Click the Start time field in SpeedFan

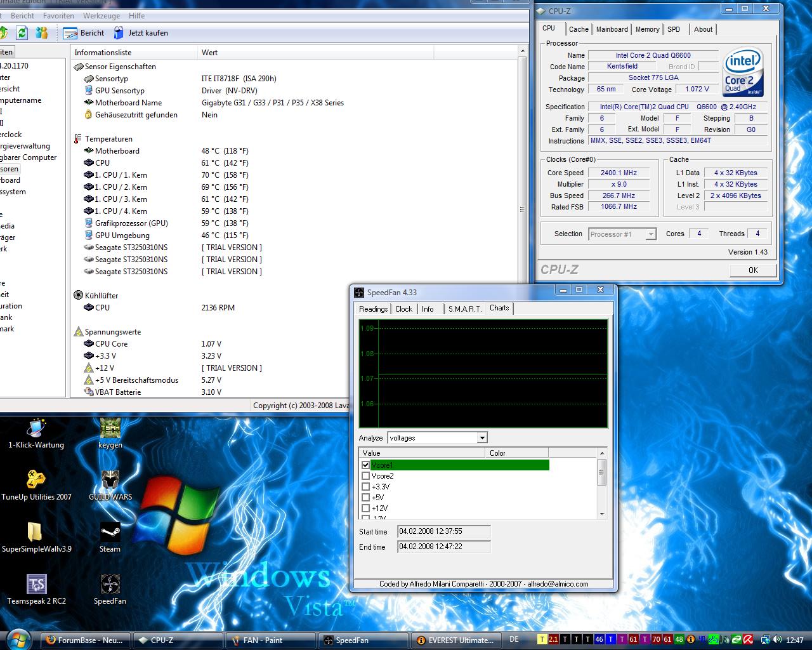(x=444, y=531)
